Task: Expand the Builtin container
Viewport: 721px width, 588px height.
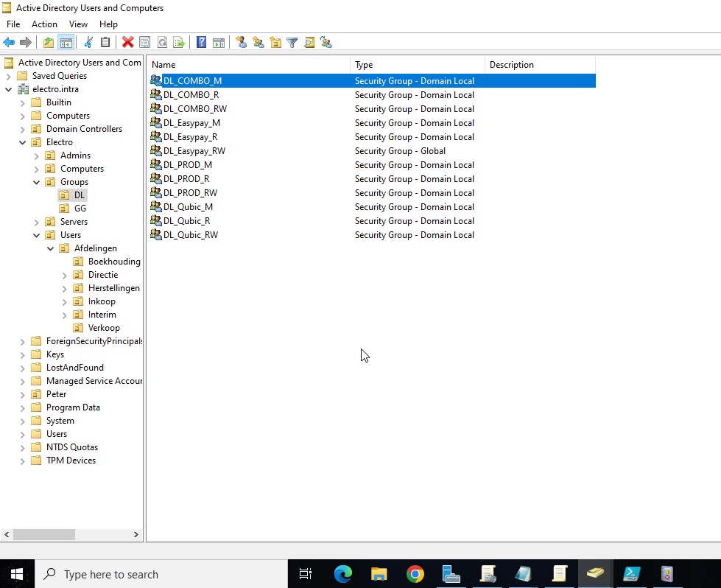Action: 23,102
